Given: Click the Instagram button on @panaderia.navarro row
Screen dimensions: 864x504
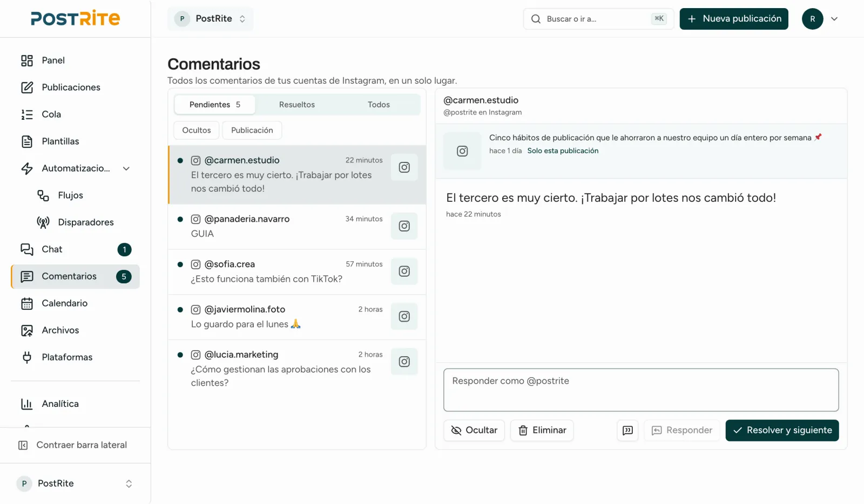Looking at the screenshot, I should (404, 226).
